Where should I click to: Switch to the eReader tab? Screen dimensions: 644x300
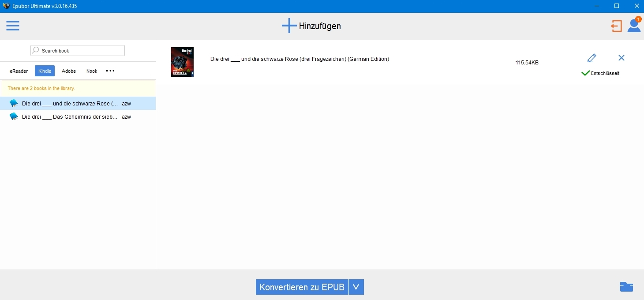[19, 71]
